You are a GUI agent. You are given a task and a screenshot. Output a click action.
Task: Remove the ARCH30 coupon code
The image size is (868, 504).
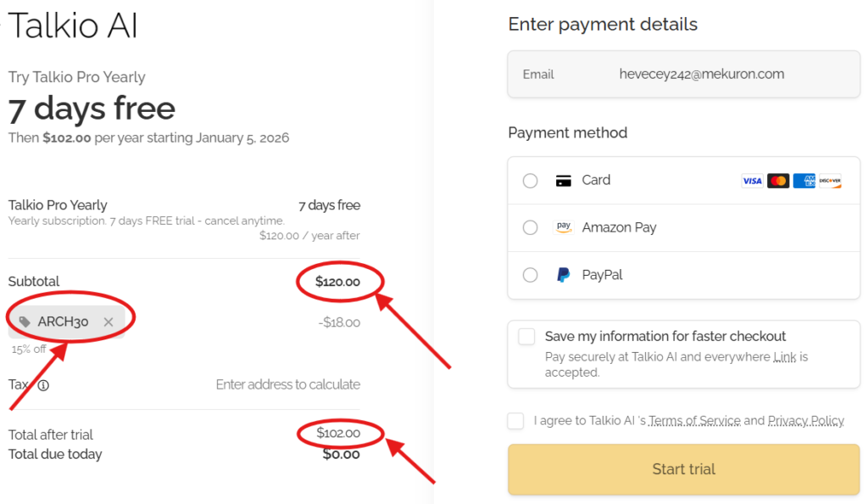pos(108,322)
